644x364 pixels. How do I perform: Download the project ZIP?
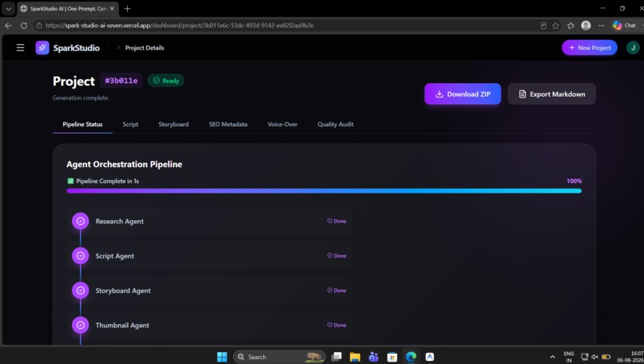pos(463,94)
